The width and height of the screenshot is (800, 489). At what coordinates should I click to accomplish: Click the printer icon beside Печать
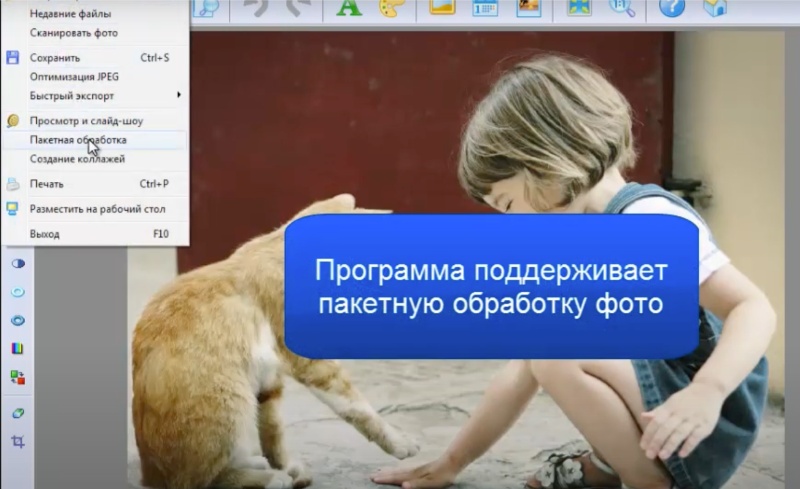coord(13,184)
